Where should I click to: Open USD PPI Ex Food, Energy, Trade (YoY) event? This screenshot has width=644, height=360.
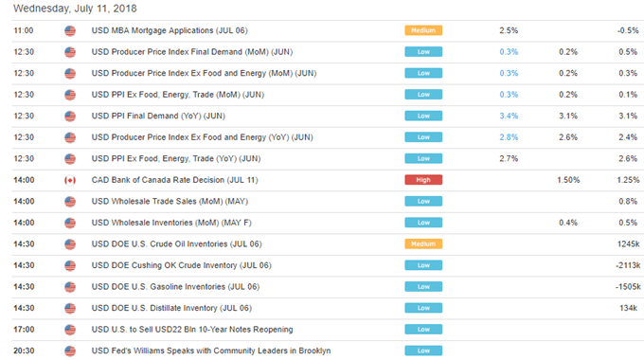point(176,158)
